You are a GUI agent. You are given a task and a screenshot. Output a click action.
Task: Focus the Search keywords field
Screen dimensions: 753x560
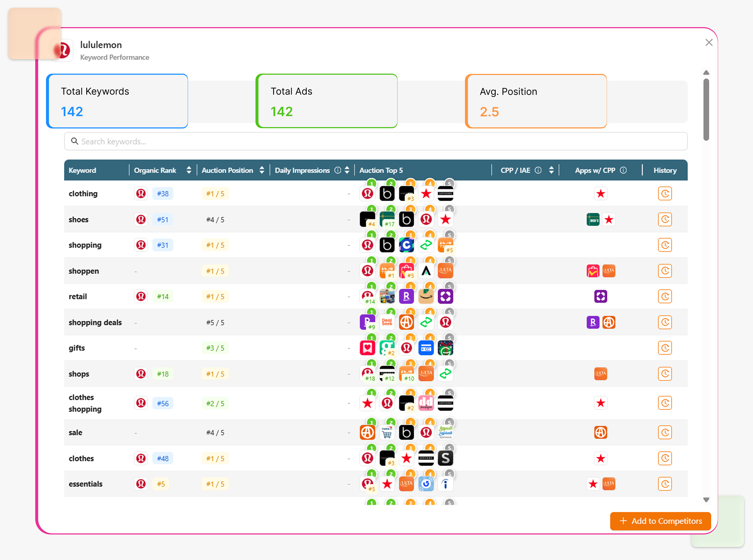click(376, 141)
